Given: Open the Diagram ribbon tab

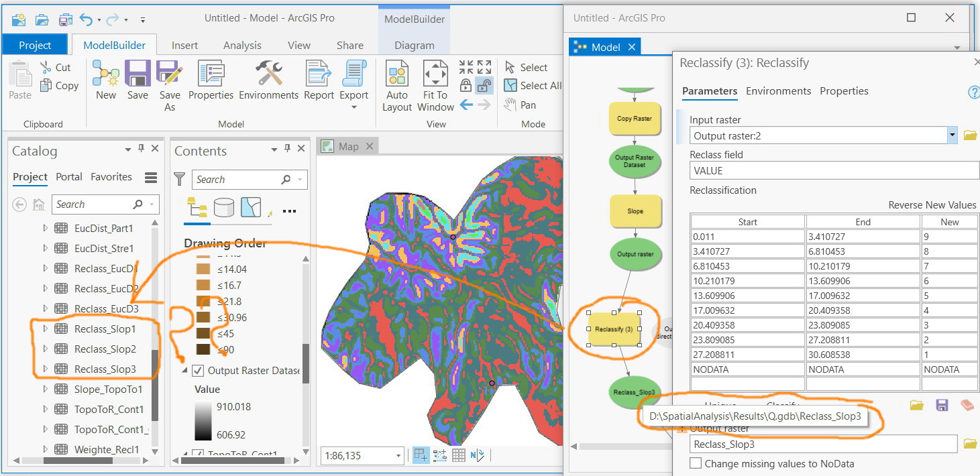Looking at the screenshot, I should [414, 45].
